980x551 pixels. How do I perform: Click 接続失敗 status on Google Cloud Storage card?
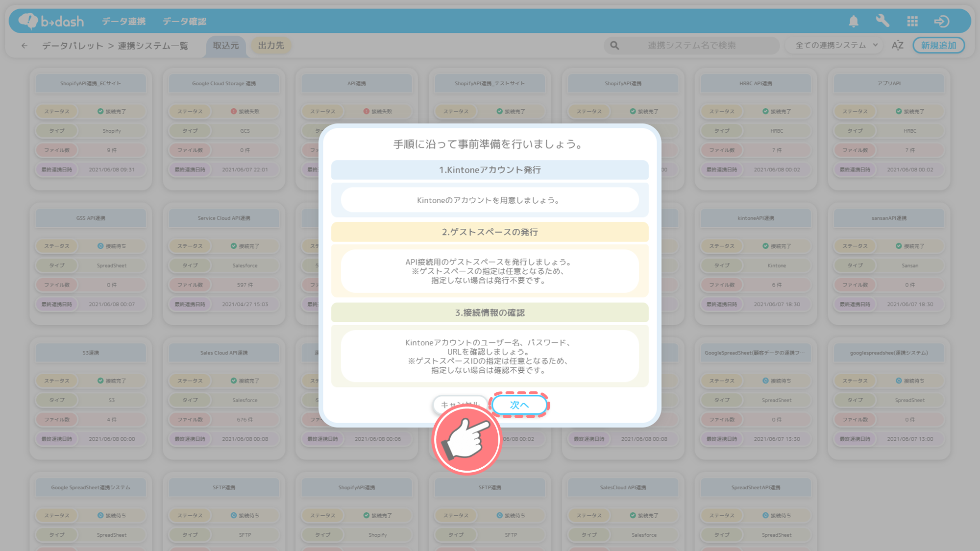pyautogui.click(x=245, y=111)
